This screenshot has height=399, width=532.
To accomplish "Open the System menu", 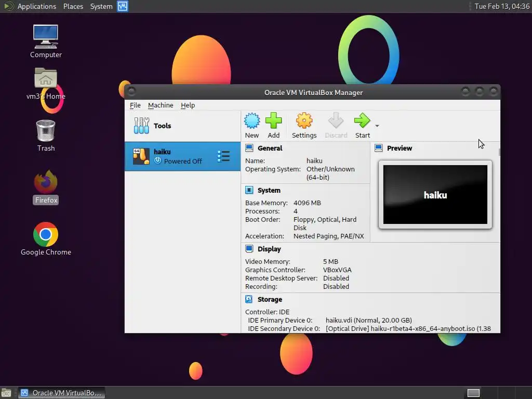I will coord(101,6).
